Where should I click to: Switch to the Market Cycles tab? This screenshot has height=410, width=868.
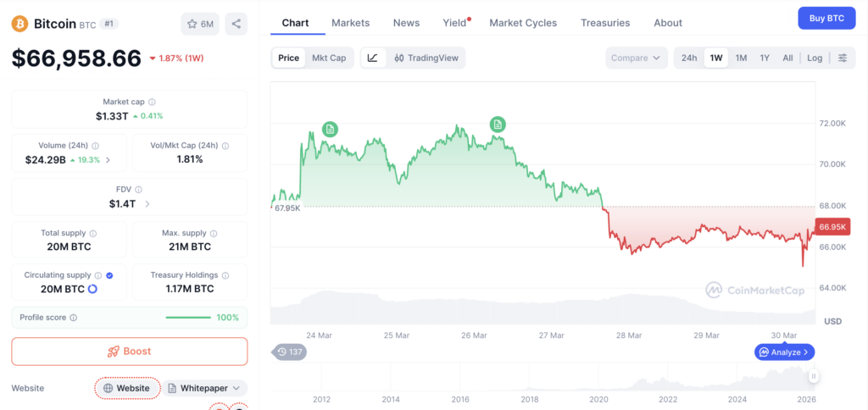[x=523, y=23]
